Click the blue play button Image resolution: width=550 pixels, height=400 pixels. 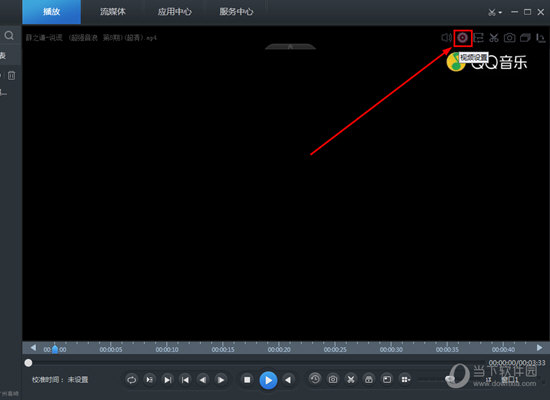pos(268,380)
